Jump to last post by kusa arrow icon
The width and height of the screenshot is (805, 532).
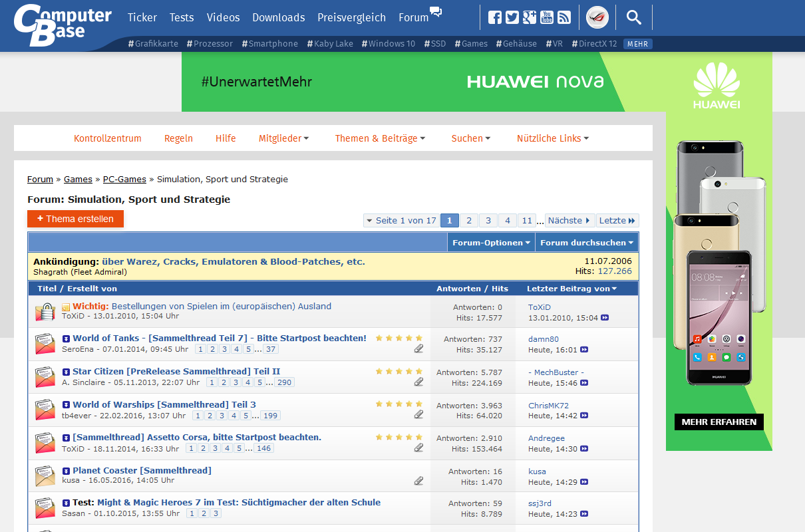(584, 481)
